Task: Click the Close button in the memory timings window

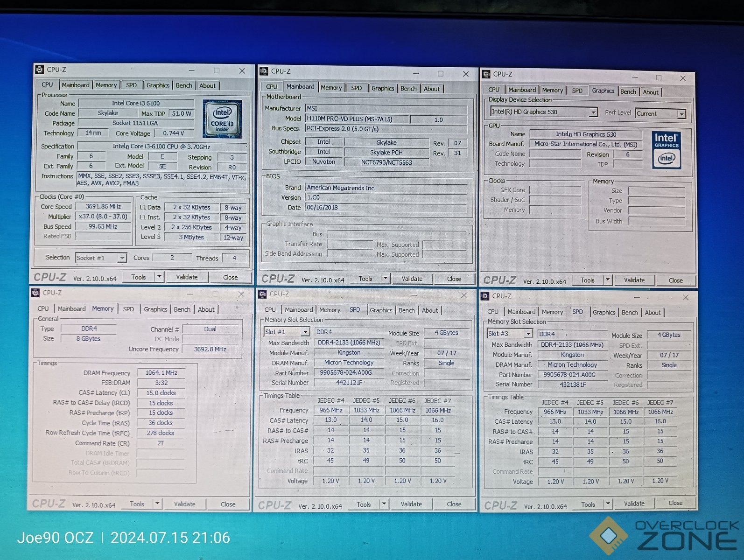Action: (x=228, y=504)
